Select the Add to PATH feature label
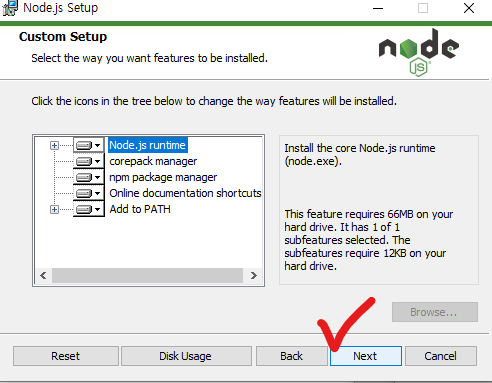The image size is (492, 383). point(140,209)
